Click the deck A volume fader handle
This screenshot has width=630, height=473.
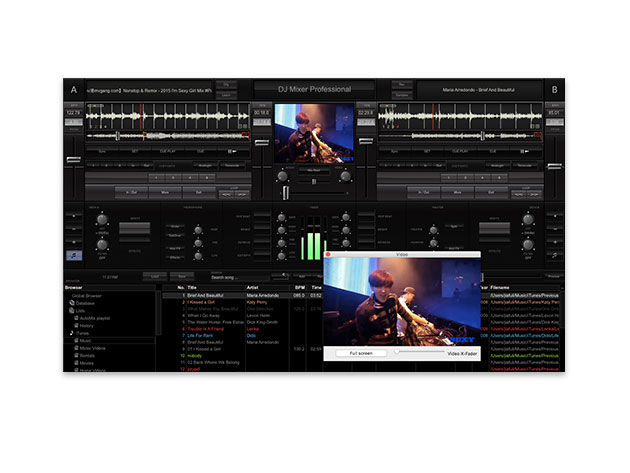click(x=262, y=142)
